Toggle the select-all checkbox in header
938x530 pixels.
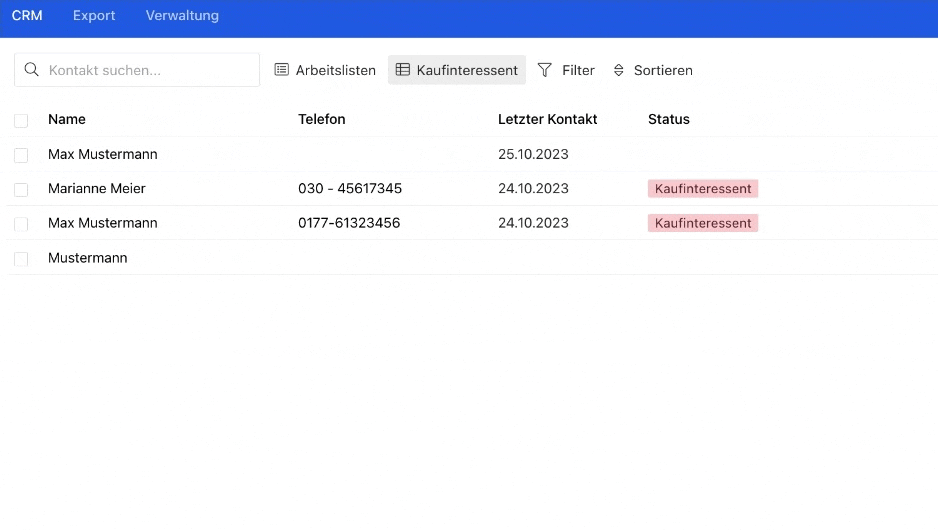(x=21, y=120)
